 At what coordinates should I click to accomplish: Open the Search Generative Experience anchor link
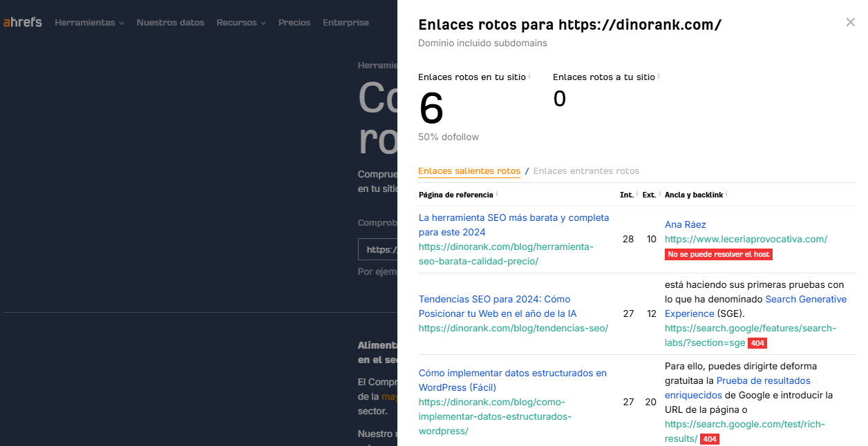pyautogui.click(x=755, y=307)
